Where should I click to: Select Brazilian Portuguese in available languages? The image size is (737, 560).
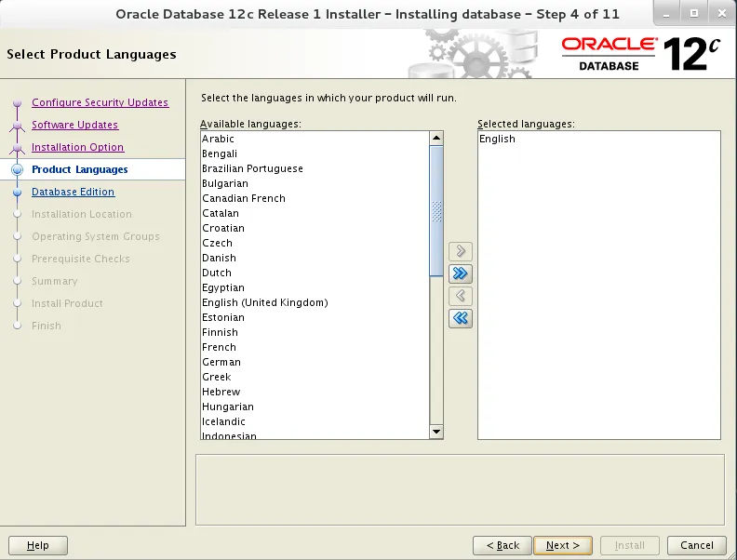click(x=252, y=168)
